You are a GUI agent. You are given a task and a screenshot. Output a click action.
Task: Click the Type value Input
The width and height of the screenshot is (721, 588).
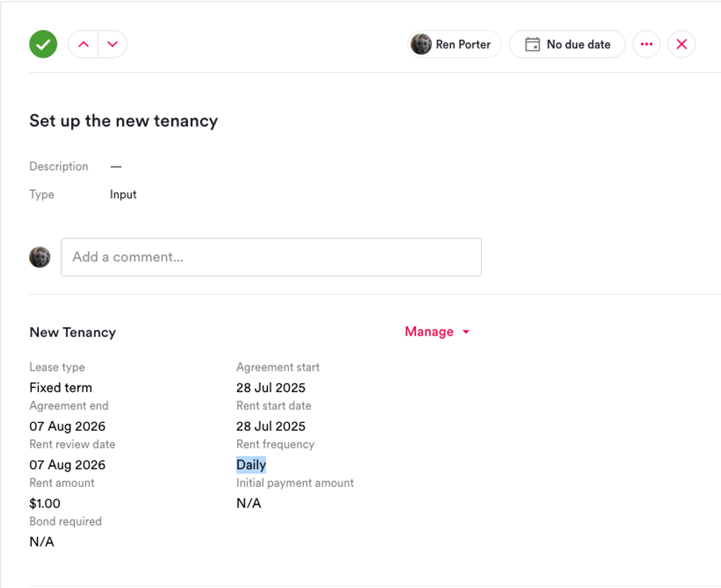[x=123, y=194]
